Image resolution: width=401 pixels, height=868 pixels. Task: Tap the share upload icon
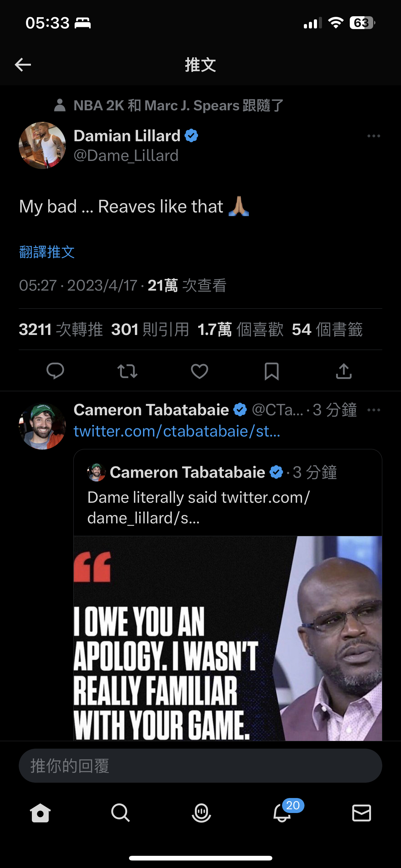click(344, 371)
